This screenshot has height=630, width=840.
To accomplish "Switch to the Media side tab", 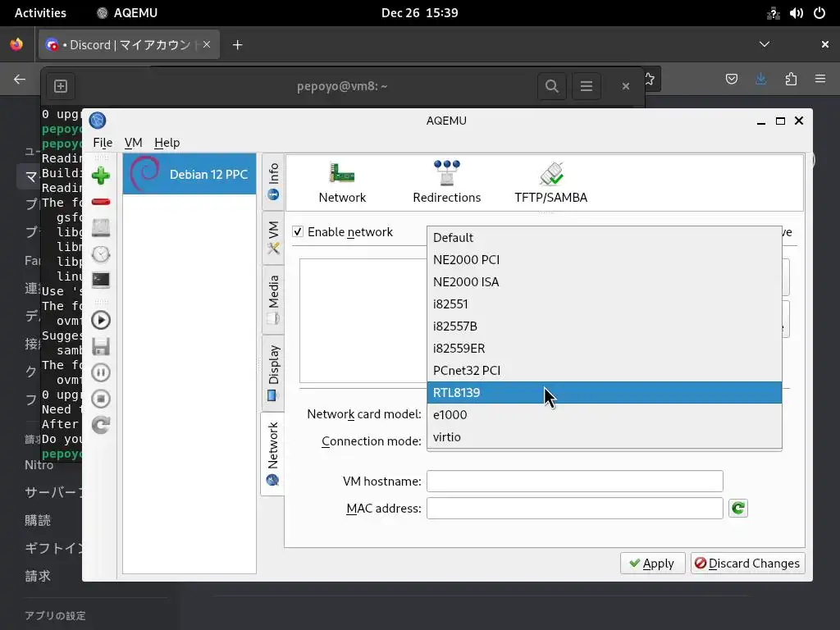I will [x=273, y=299].
